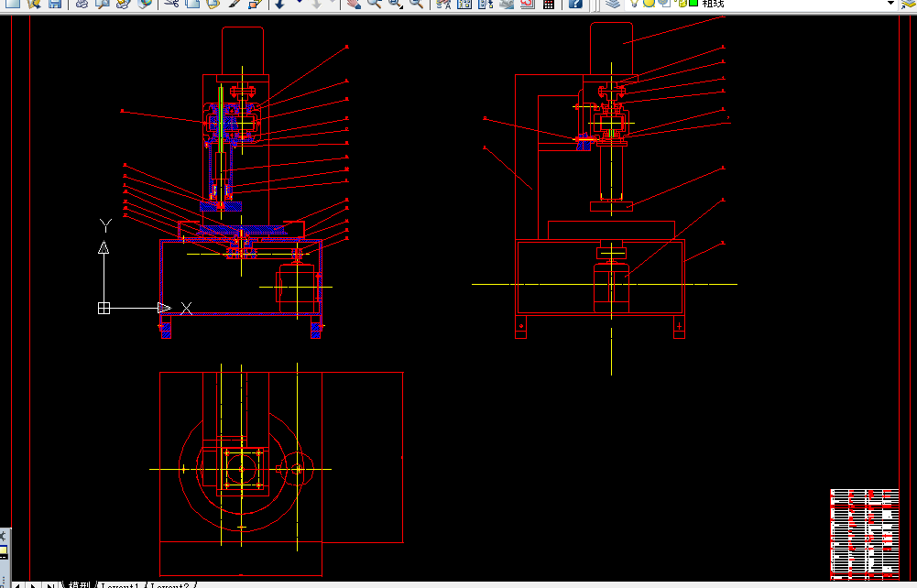
Task: Click the 3D DWF globe icon
Action: 145,4
